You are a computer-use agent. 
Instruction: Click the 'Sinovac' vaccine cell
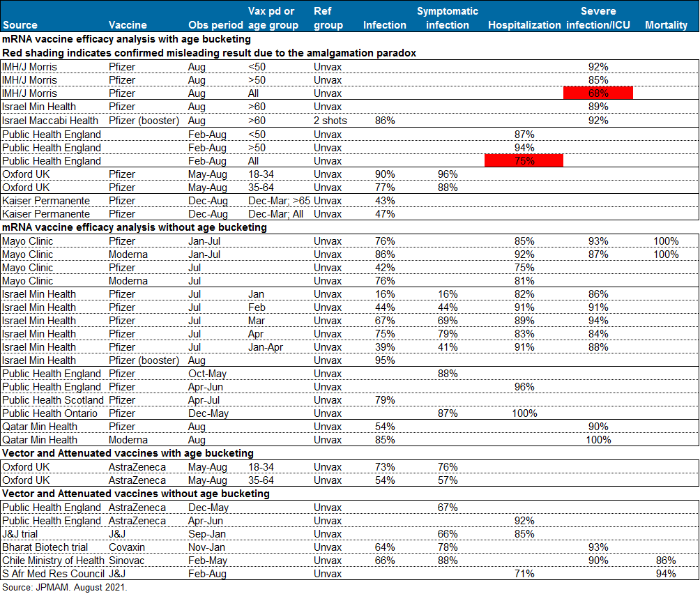pyautogui.click(x=126, y=561)
